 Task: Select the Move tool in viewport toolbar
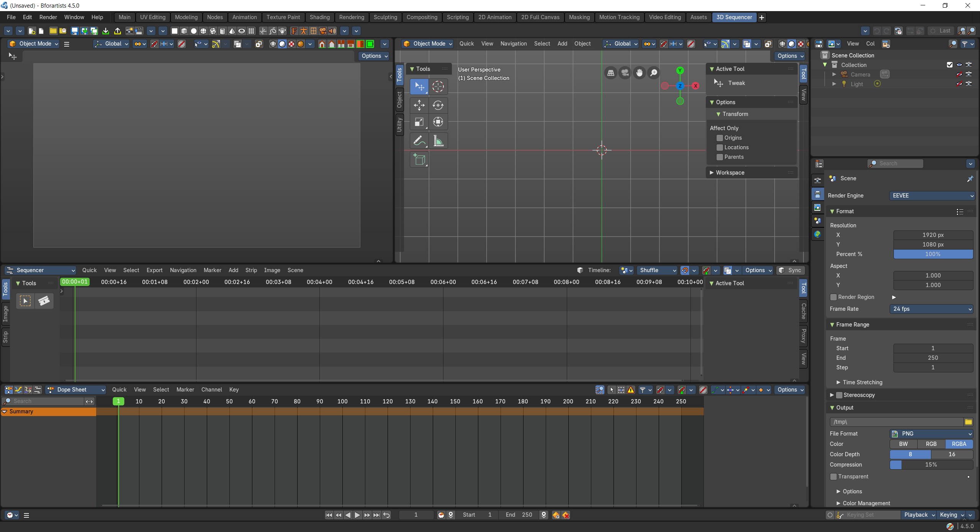pyautogui.click(x=419, y=105)
